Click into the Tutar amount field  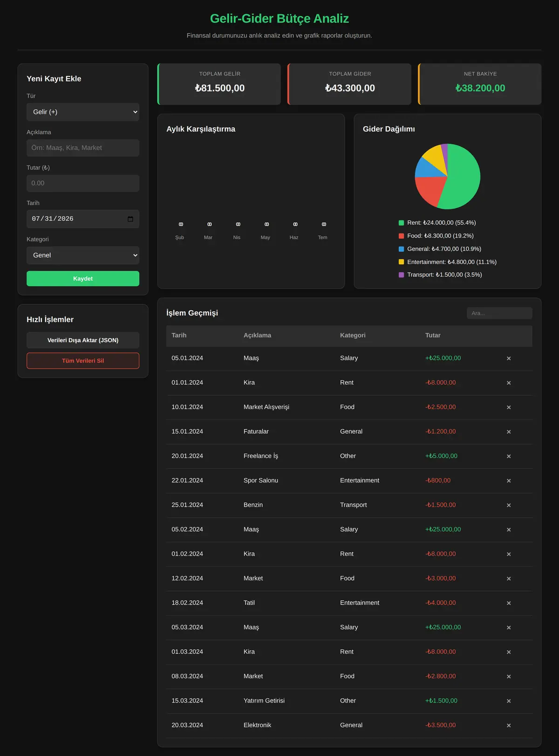pos(83,183)
